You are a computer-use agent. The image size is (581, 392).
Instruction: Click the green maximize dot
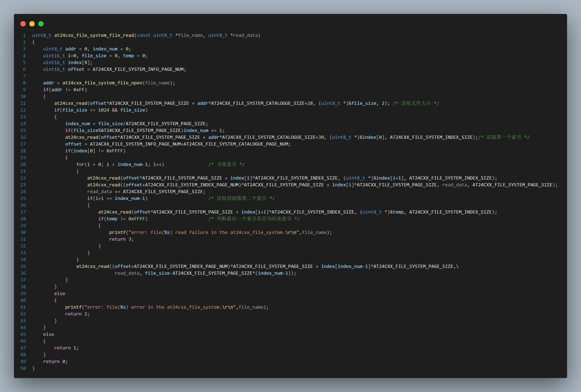(x=41, y=24)
